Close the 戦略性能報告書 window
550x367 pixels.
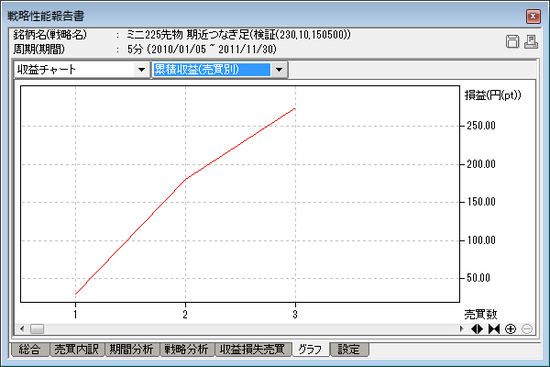pyautogui.click(x=533, y=16)
